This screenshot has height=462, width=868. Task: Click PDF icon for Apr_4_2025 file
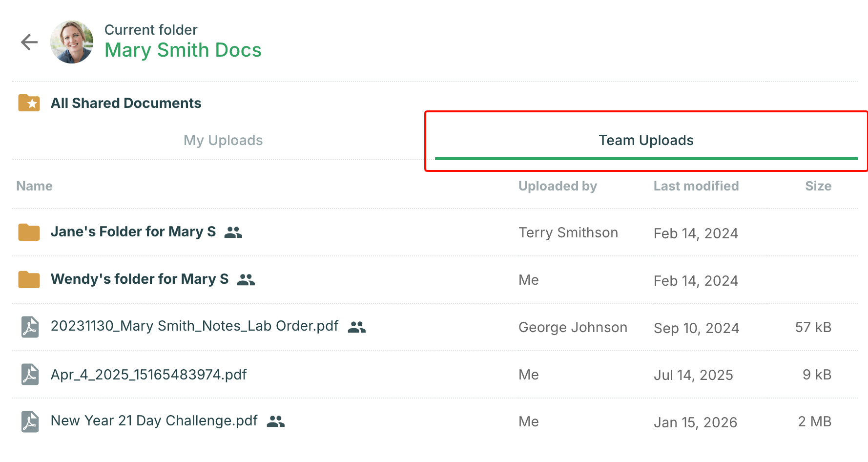coord(30,375)
